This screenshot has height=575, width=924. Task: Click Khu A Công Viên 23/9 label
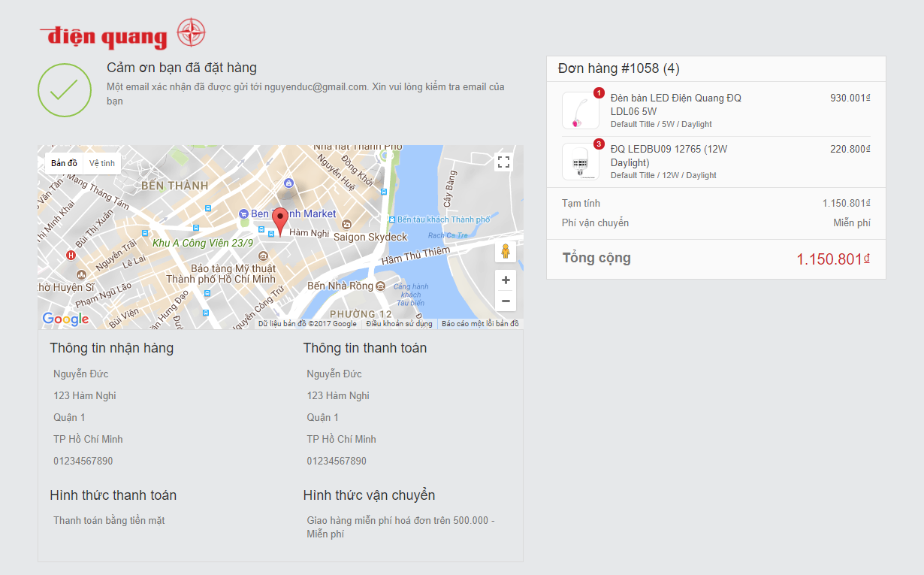click(x=203, y=244)
